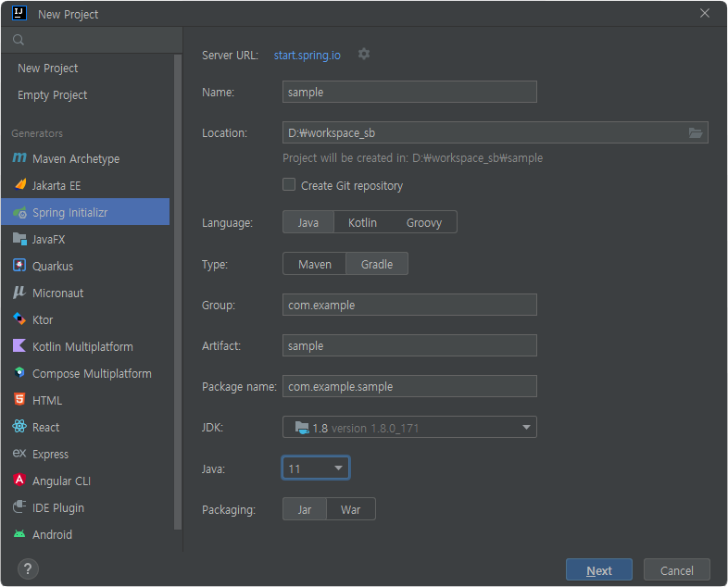The width and height of the screenshot is (728, 587).
Task: Select the Compose Multiplatform generator label
Action: [92, 373]
